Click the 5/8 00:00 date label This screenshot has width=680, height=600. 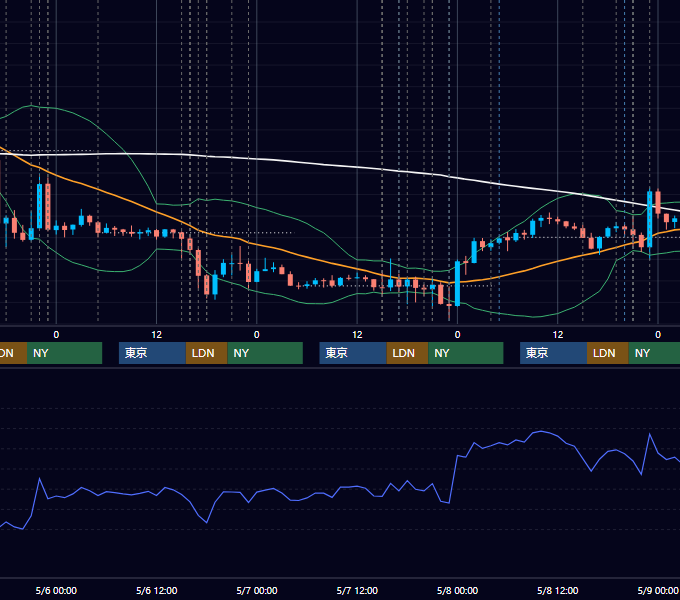click(457, 590)
